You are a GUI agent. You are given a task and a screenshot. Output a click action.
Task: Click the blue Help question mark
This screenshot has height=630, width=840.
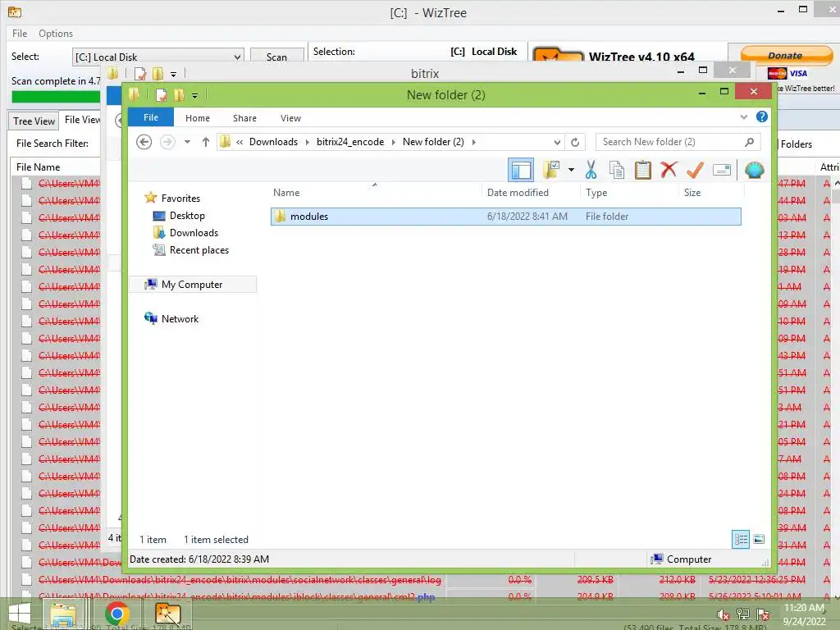click(762, 116)
